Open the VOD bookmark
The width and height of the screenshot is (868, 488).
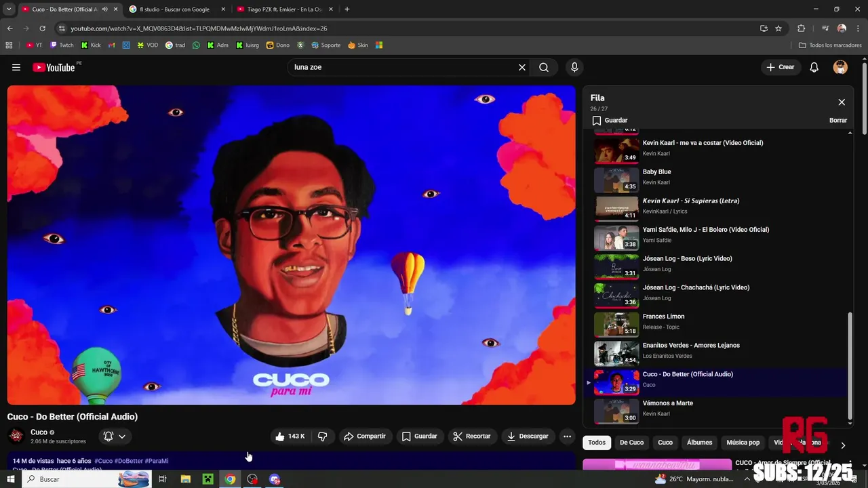click(147, 45)
